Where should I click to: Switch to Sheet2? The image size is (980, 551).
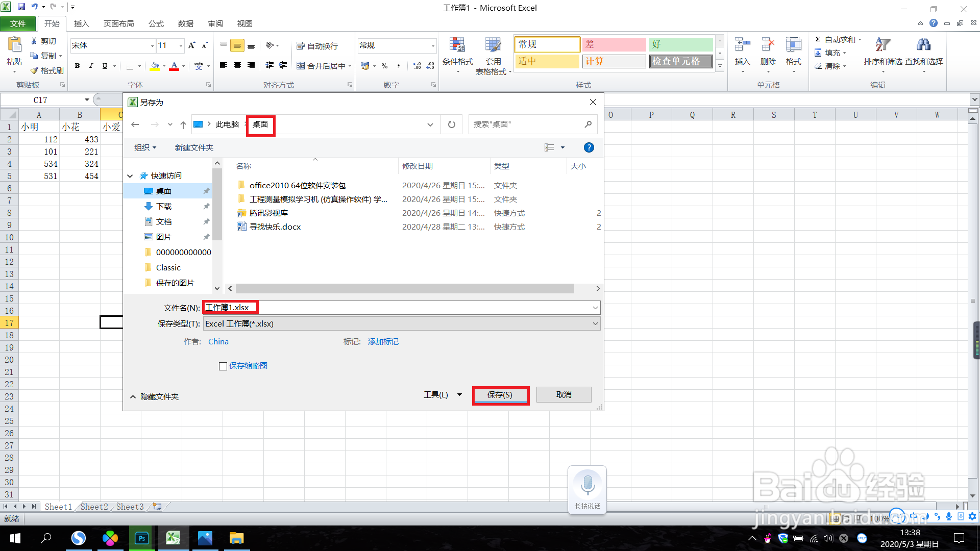(93, 506)
